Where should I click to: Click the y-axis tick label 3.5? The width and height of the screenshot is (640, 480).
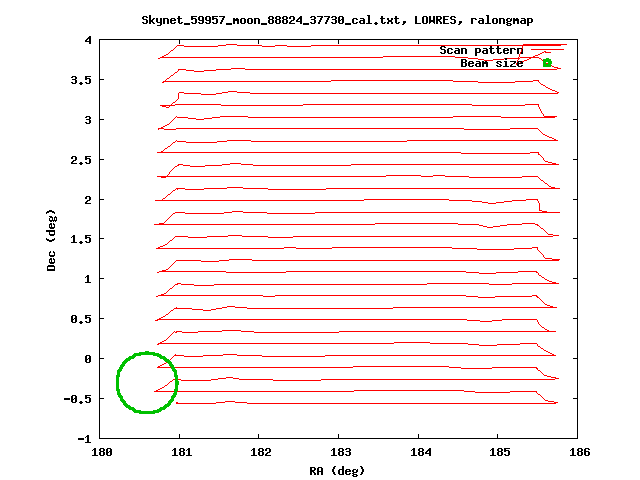[x=81, y=80]
